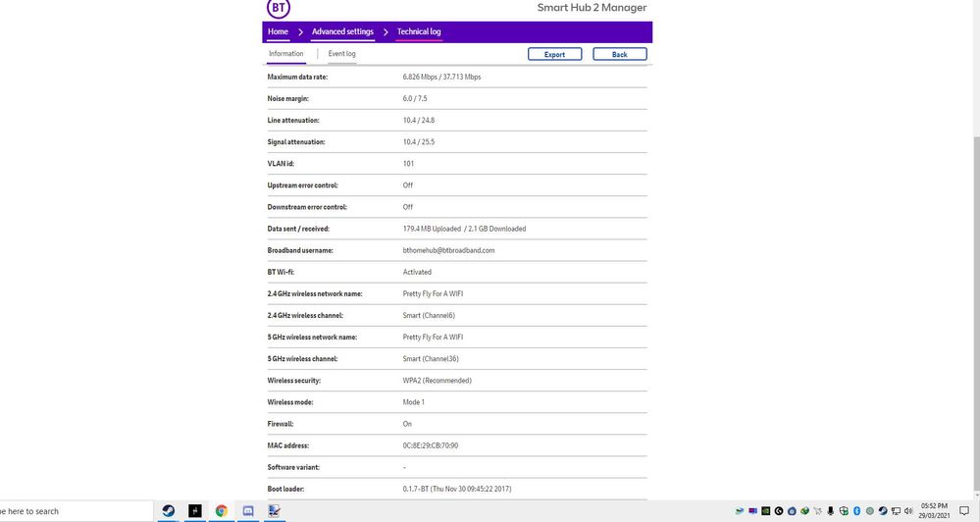Open Advanced settings breadcrumb link
The image size is (980, 522).
pos(342,31)
